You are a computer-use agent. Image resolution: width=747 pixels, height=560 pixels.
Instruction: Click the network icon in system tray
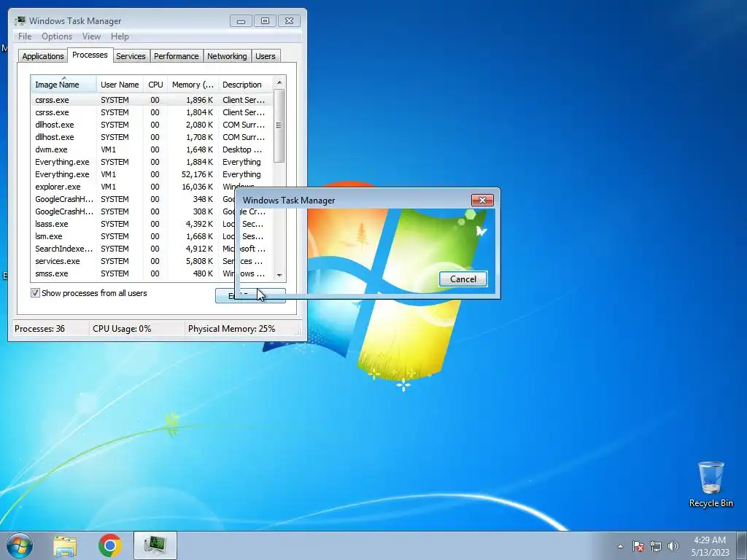click(x=656, y=546)
